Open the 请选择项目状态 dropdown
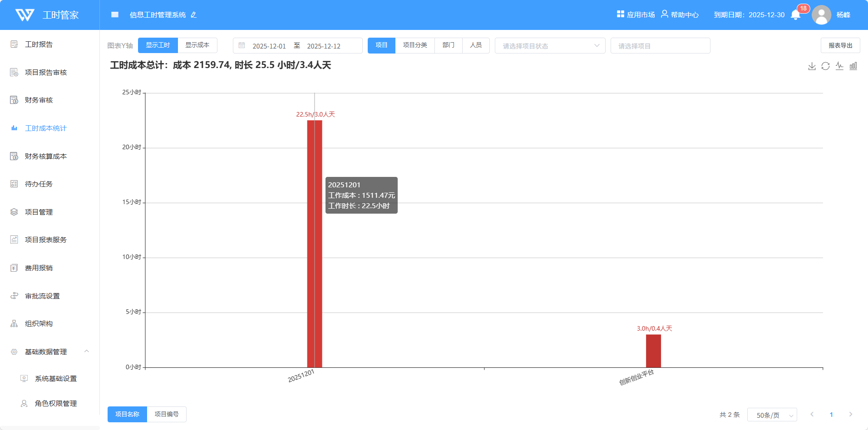This screenshot has height=430, width=868. coord(550,46)
